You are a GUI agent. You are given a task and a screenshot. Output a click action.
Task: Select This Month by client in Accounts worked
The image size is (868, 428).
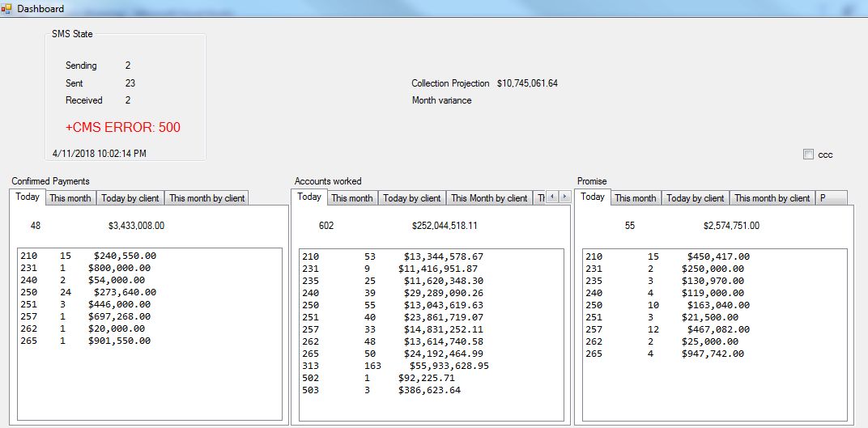489,198
